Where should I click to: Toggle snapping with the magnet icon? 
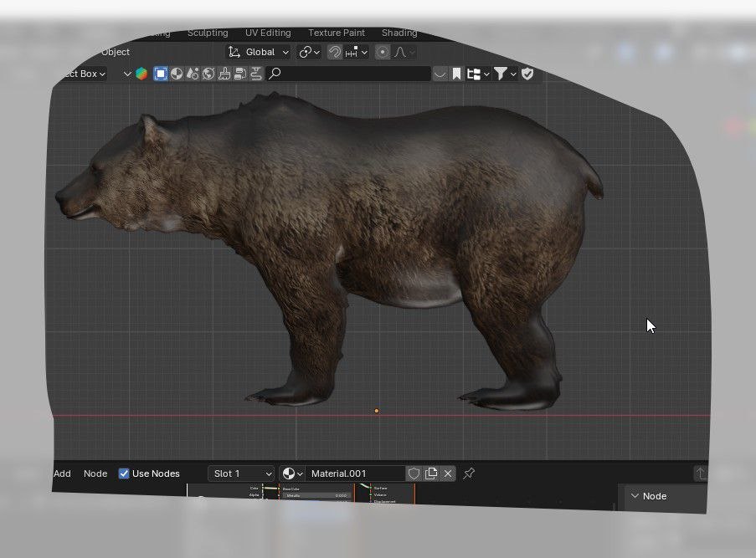[335, 52]
